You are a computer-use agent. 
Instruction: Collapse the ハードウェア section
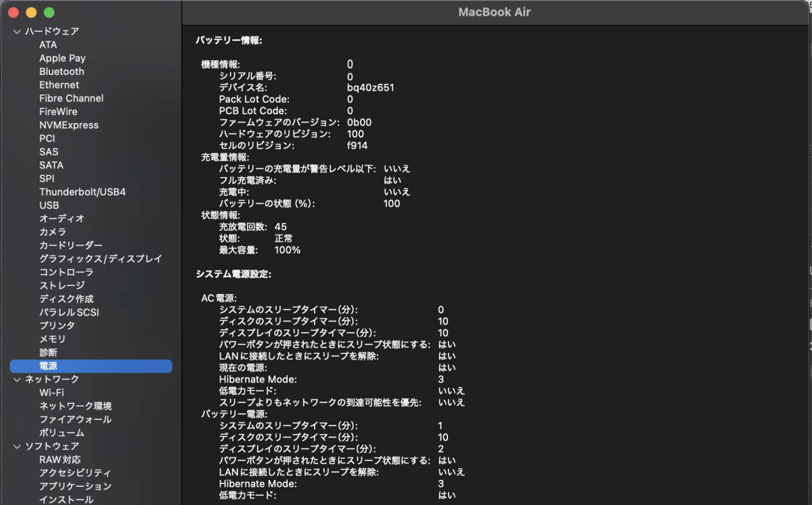point(17,31)
